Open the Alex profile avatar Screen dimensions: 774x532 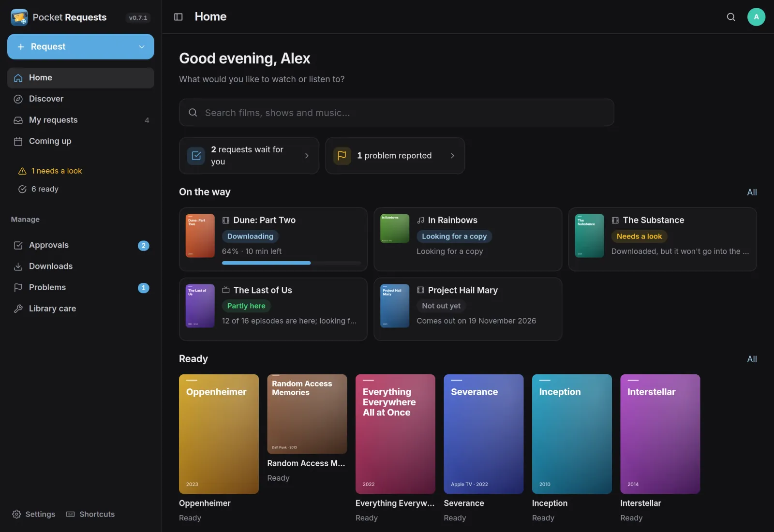756,17
